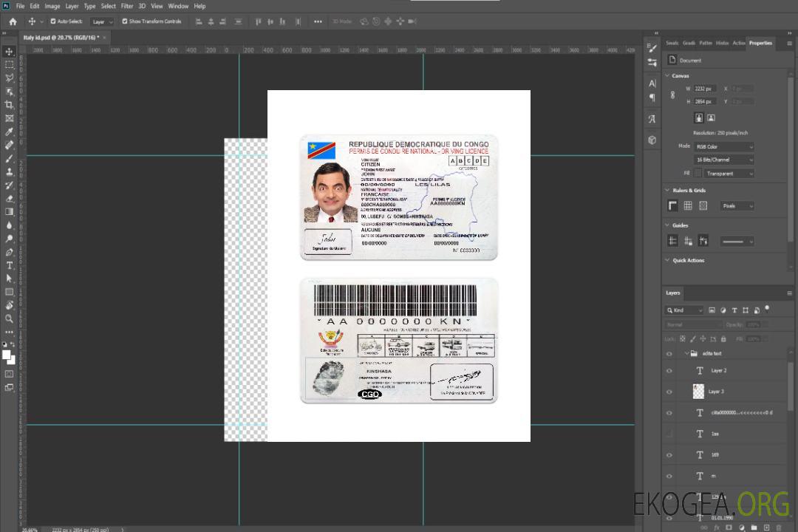Switch to the History panel tab
This screenshot has height=532, width=798.
(x=722, y=43)
